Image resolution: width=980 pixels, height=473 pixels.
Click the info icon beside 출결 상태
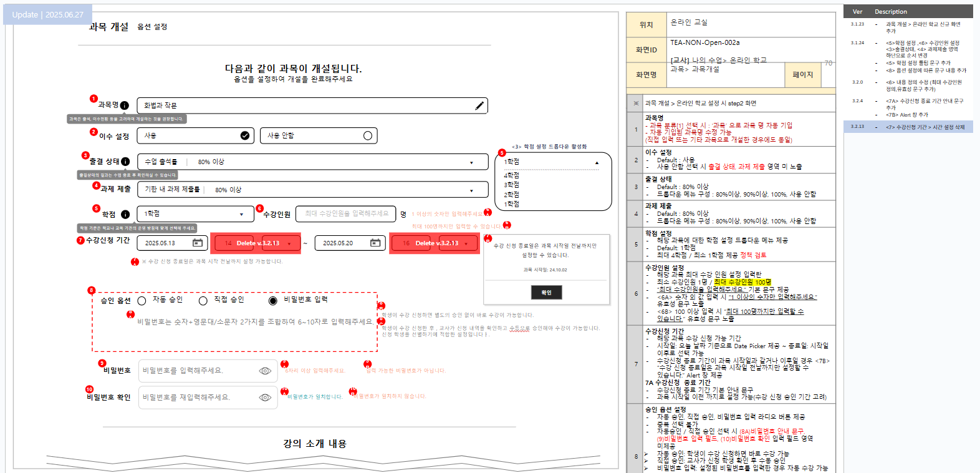click(125, 162)
